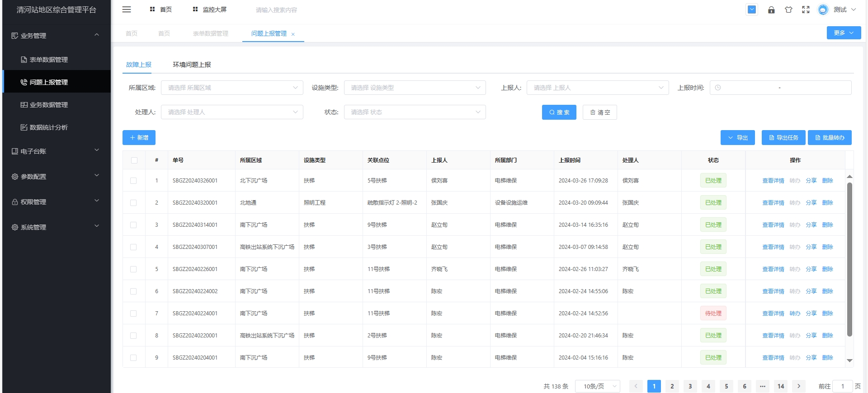Screen dimensions: 868x393
Task: Check row SBGZ20240226001 checkbox
Action: [133, 269]
